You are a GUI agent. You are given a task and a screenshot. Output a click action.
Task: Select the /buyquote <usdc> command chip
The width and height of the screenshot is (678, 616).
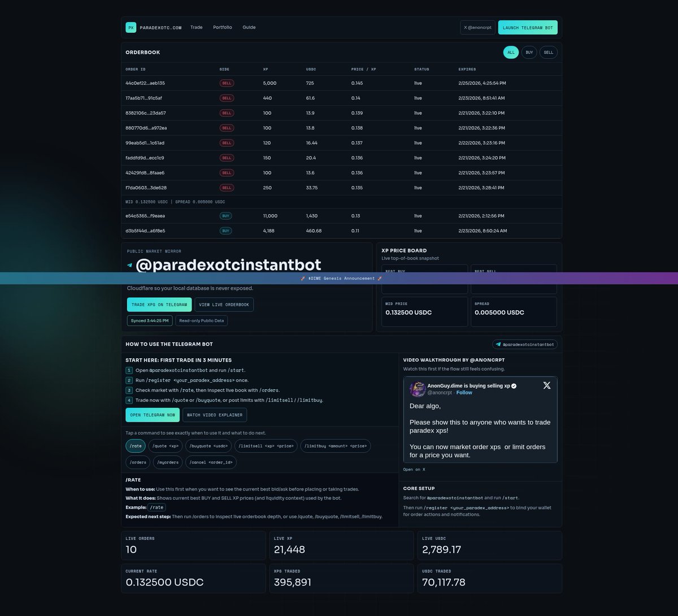208,446
